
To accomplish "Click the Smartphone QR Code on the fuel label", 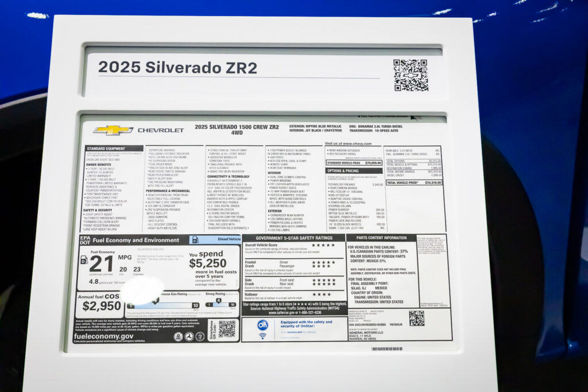I will click(227, 329).
